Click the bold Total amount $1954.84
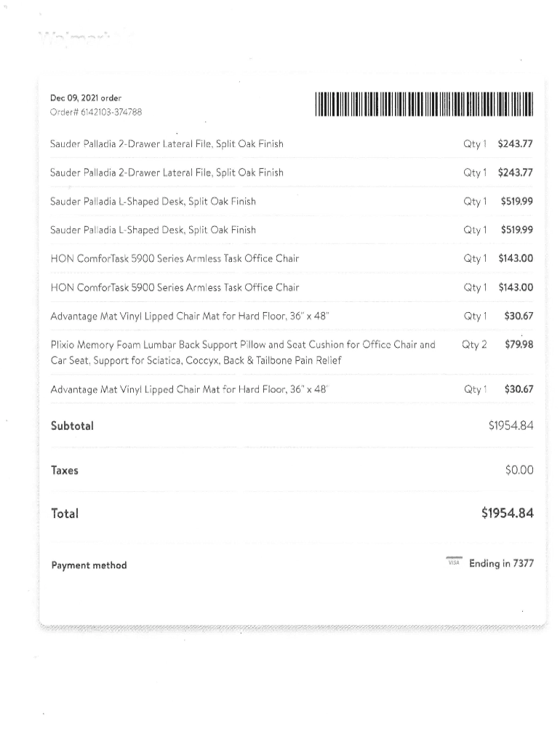 (507, 514)
